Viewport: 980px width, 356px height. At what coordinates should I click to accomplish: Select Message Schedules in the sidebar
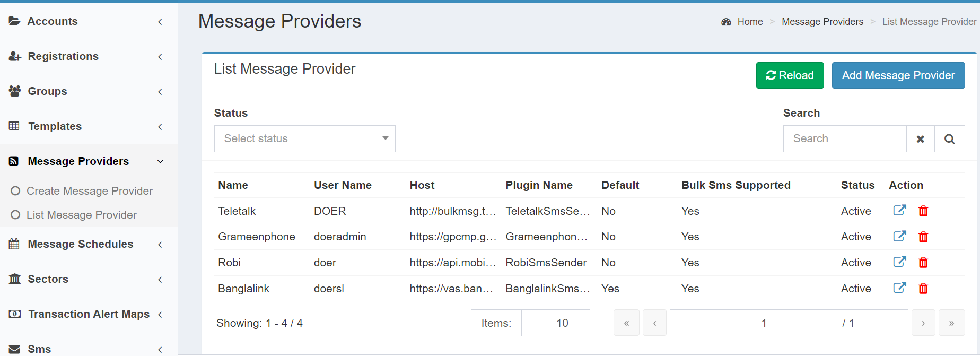point(81,244)
